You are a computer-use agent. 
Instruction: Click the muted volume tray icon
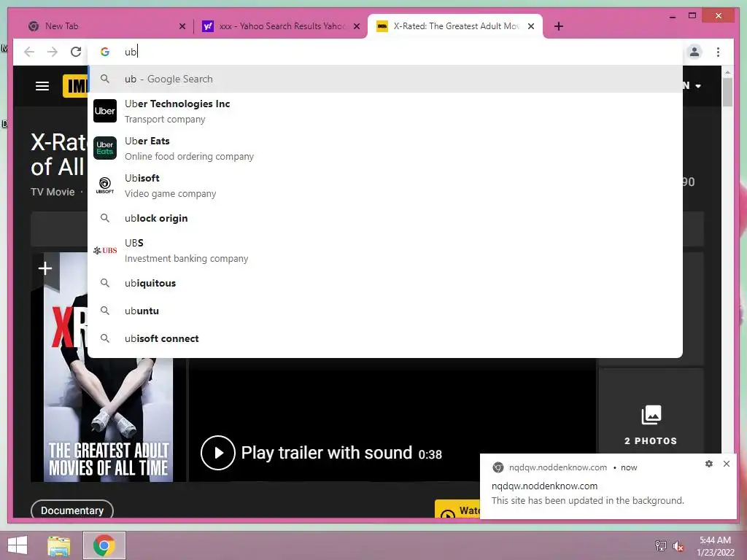click(678, 546)
